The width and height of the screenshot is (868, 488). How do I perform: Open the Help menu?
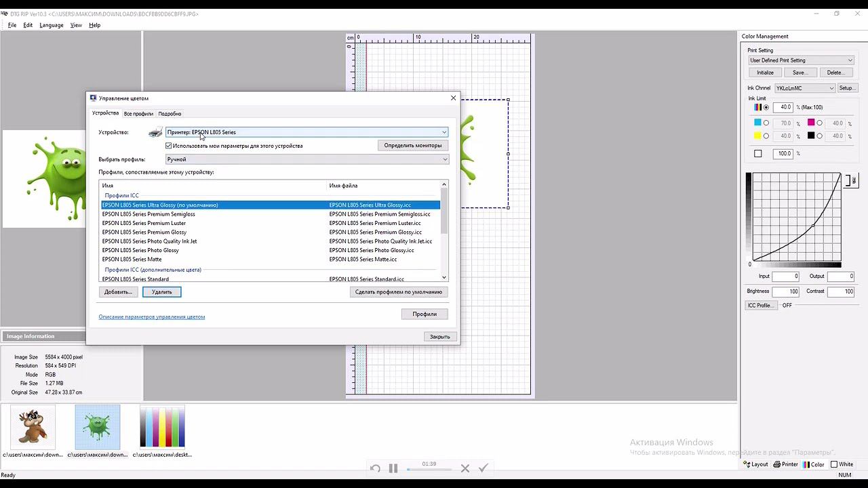pyautogui.click(x=94, y=25)
